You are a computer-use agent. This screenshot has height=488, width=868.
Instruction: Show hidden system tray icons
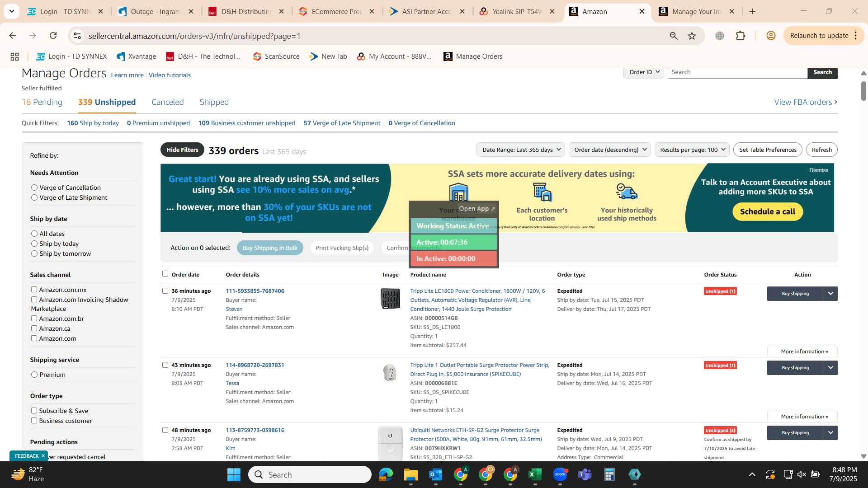click(752, 474)
